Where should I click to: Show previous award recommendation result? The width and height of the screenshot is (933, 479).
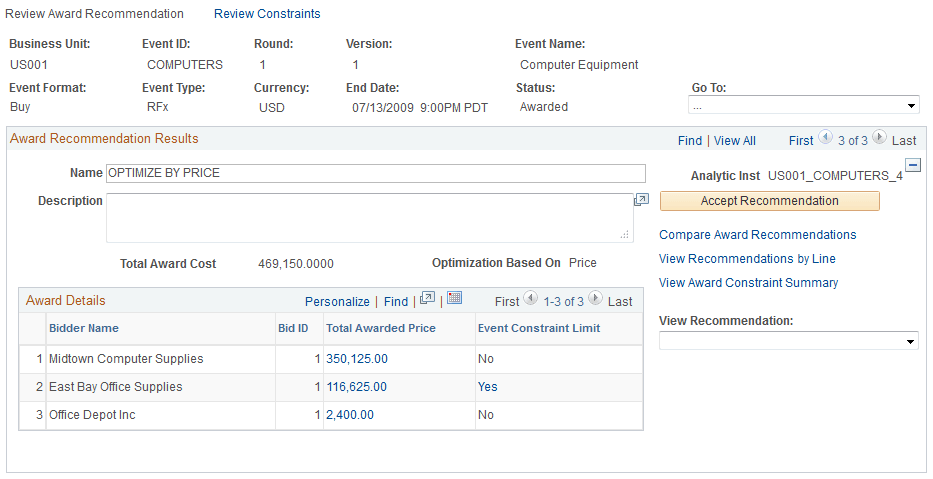(x=826, y=140)
